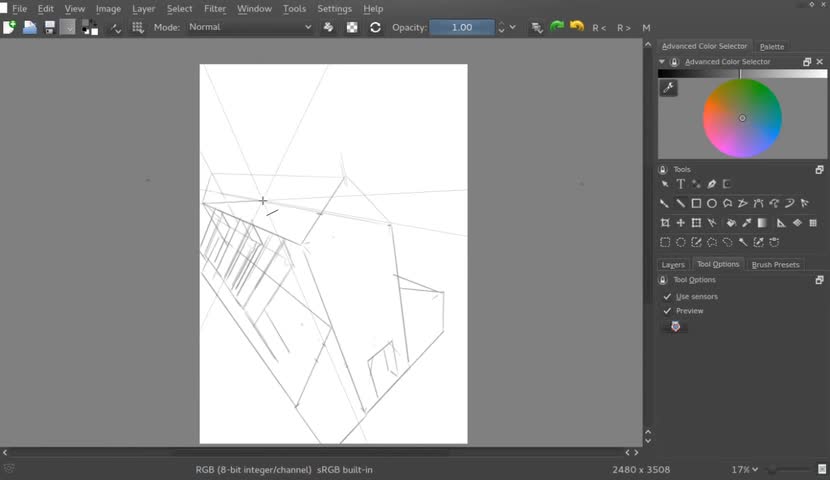Select the Fill bucket tool
The width and height of the screenshot is (830, 480).
coord(731,223)
